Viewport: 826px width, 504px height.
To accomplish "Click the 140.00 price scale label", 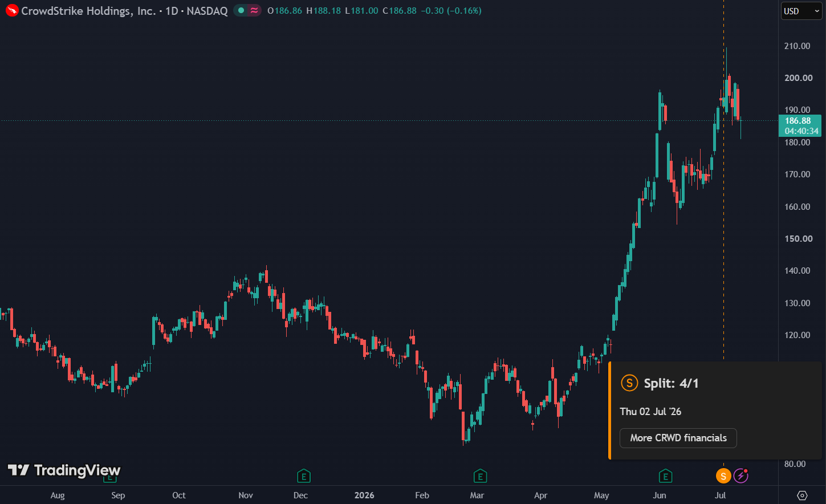I will [x=797, y=271].
